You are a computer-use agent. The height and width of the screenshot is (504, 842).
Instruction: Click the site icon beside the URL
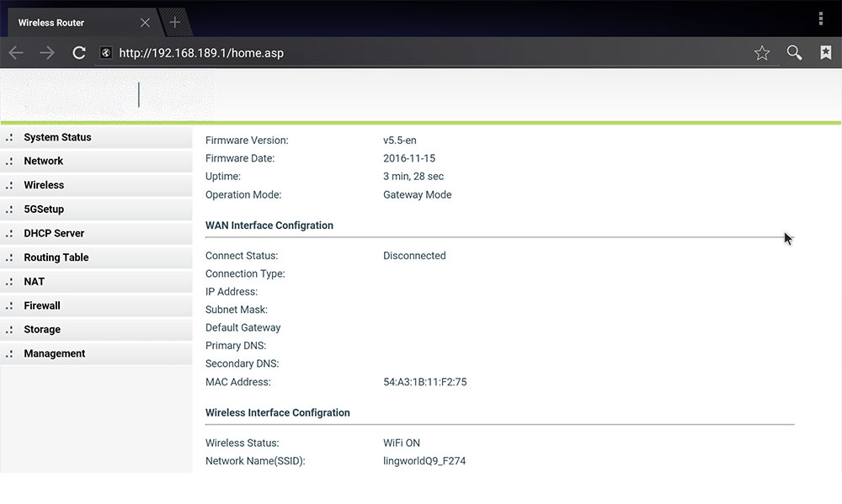point(106,53)
